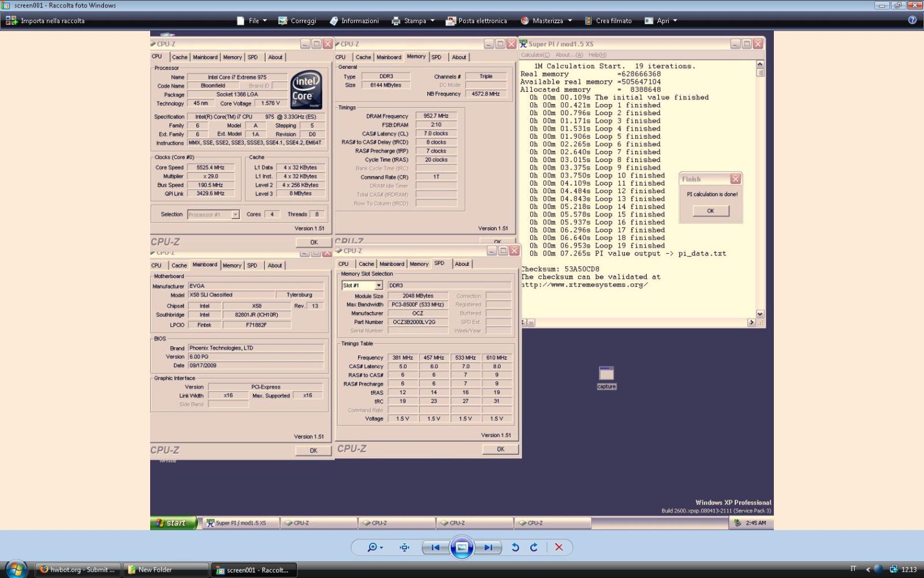Open Slot #1 dropdown in CPU-Z SPD window
924x578 pixels.
378,286
